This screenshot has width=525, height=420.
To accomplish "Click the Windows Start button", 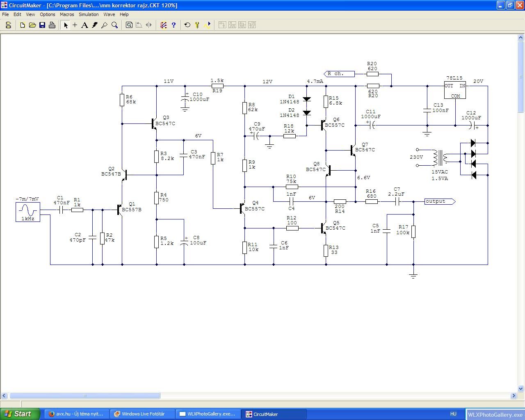I will 20,414.
